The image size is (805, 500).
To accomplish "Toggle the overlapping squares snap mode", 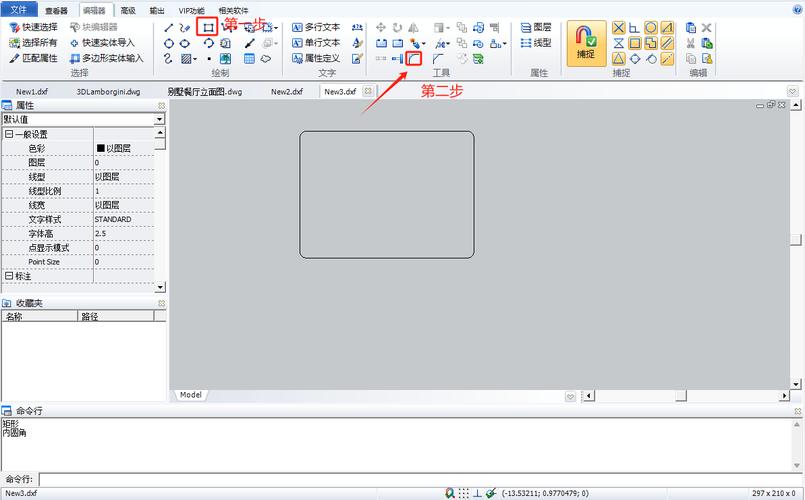I will (650, 43).
